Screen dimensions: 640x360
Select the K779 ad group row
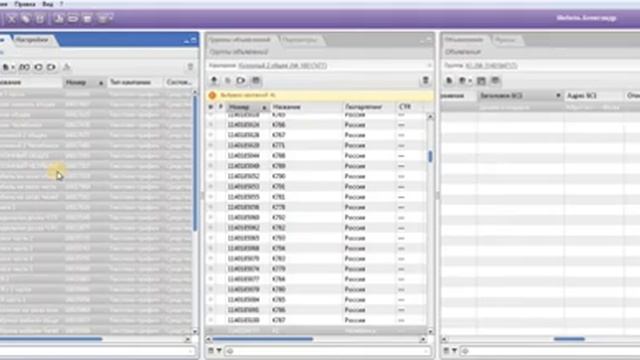coord(316,269)
